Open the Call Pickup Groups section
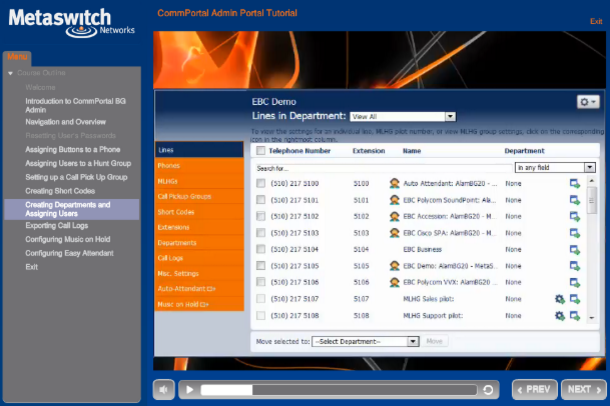The width and height of the screenshot is (610, 406). tap(199, 196)
